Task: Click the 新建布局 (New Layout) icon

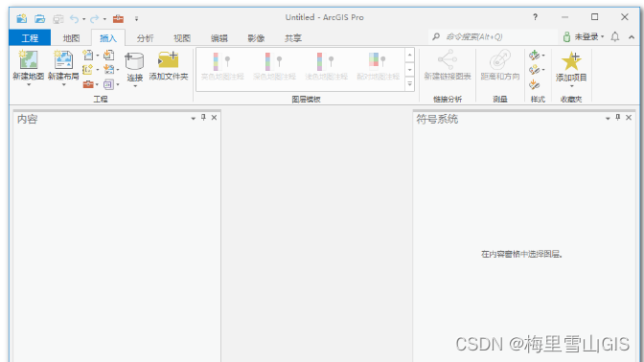Action: 63,60
